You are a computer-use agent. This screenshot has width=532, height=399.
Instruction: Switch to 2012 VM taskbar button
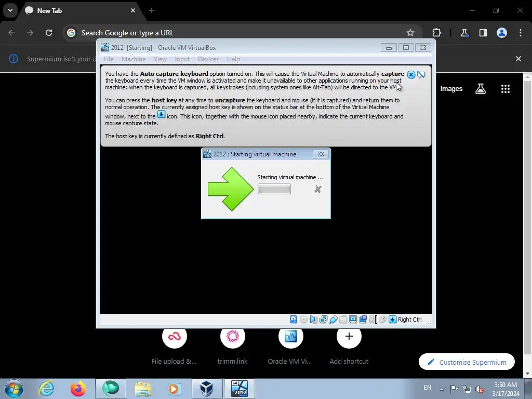tap(240, 389)
